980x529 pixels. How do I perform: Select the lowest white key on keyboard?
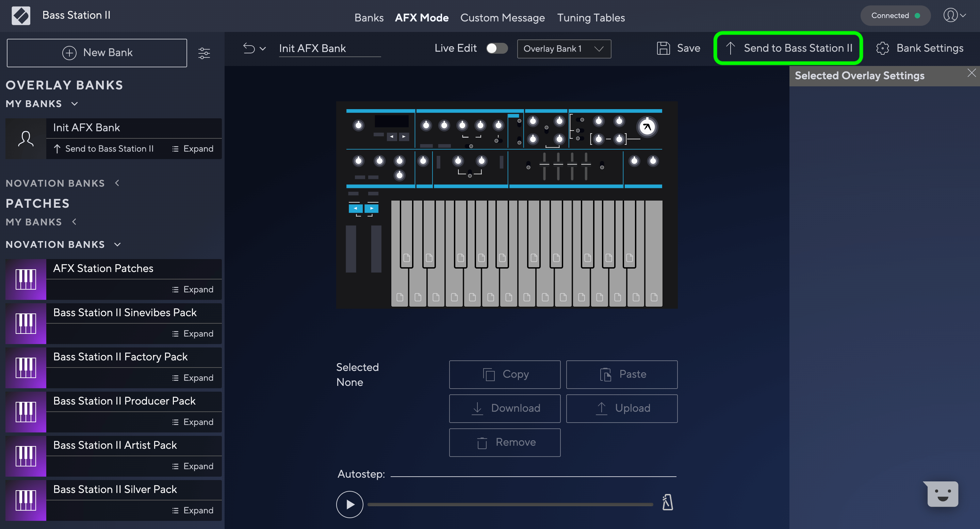399,289
